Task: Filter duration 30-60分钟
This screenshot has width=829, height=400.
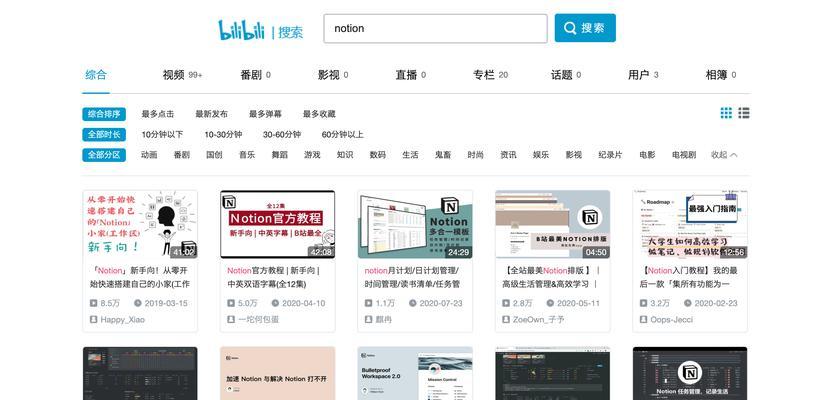Action: pyautogui.click(x=282, y=135)
